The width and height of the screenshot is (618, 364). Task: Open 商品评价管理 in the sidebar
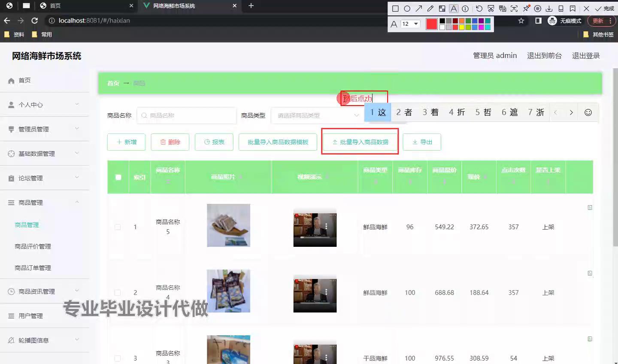[x=33, y=246]
